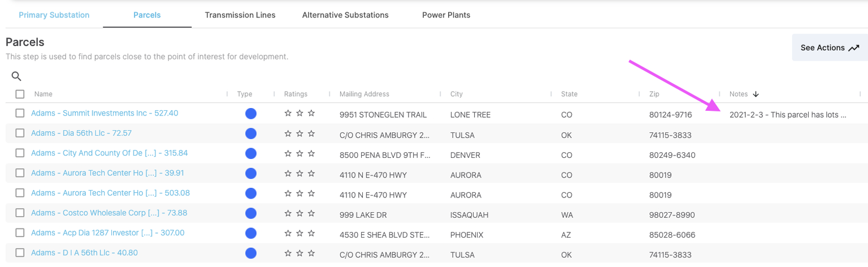Screen dimensions: 868x267
Task: Click the See Actions button
Action: coord(830,48)
